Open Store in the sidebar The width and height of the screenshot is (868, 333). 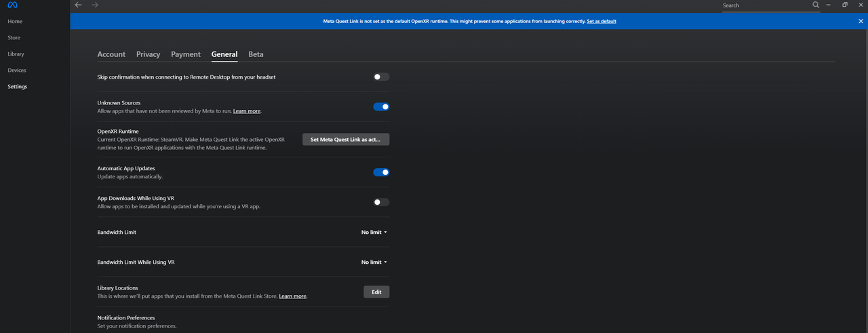pos(14,37)
